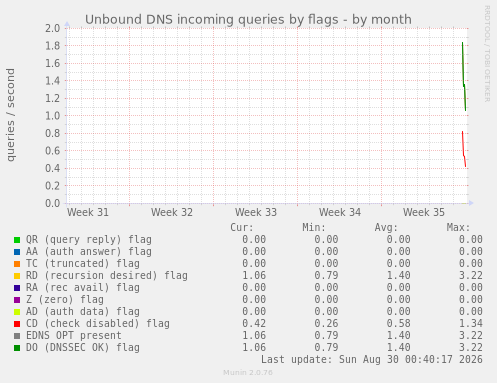The width and height of the screenshot is (497, 383).
Task: Select the 'QR (query reply) flag' legend label
Action: (x=89, y=240)
